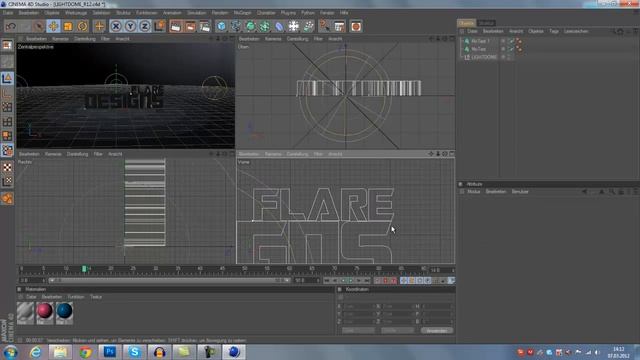Open Kameras menu in perspective viewport
The width and height of the screenshot is (640, 360).
[60, 39]
